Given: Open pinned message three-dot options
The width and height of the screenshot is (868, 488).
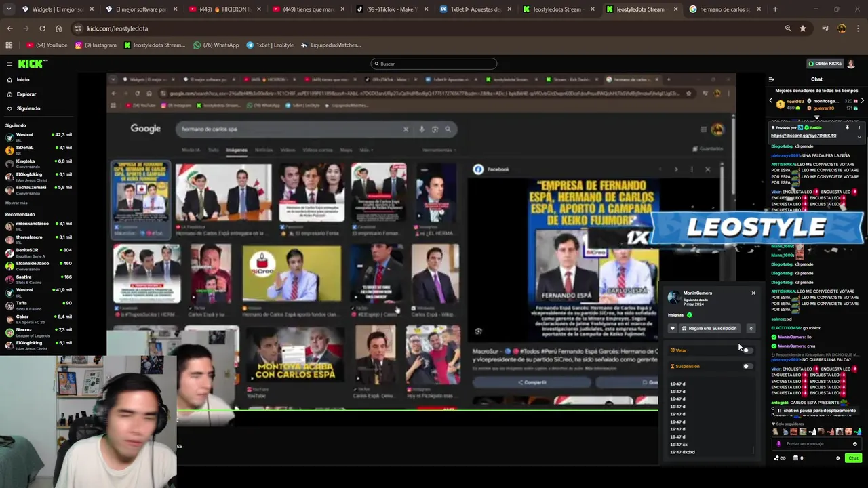Looking at the screenshot, I should click(x=859, y=127).
